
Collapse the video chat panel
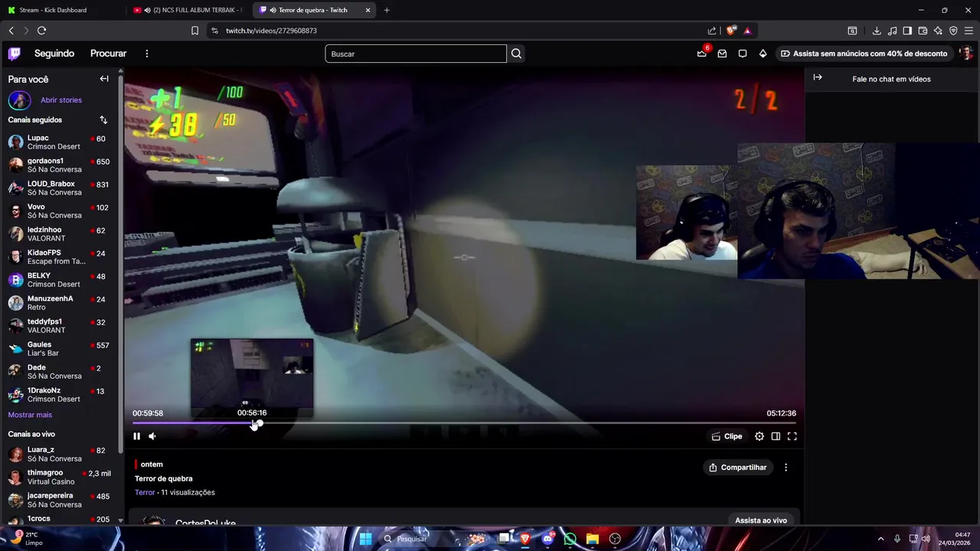[x=818, y=77]
